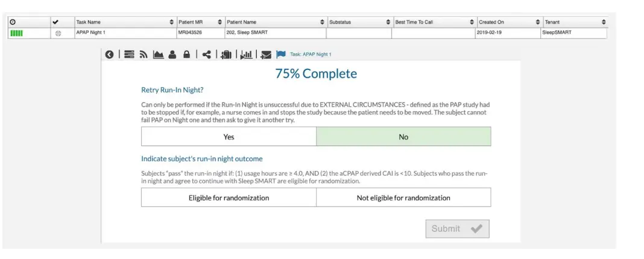
Task: Choose Eligible for randomization
Action: point(229,197)
